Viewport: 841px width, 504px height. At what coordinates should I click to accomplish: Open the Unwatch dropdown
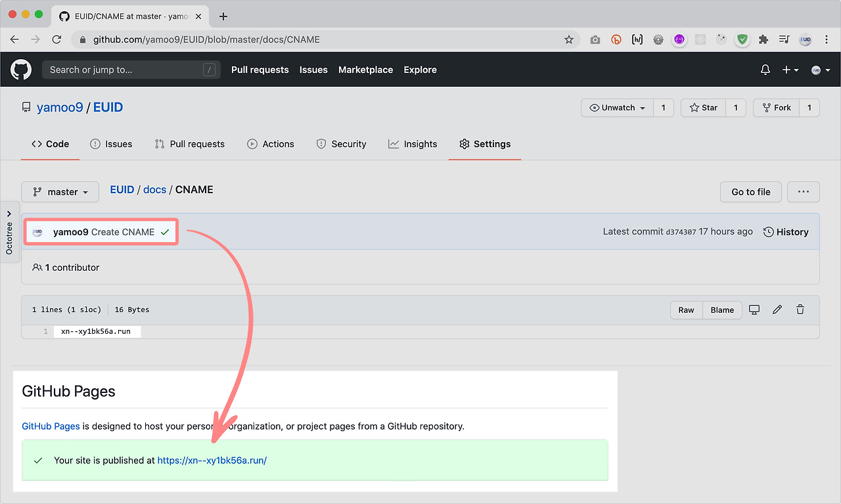pyautogui.click(x=618, y=108)
